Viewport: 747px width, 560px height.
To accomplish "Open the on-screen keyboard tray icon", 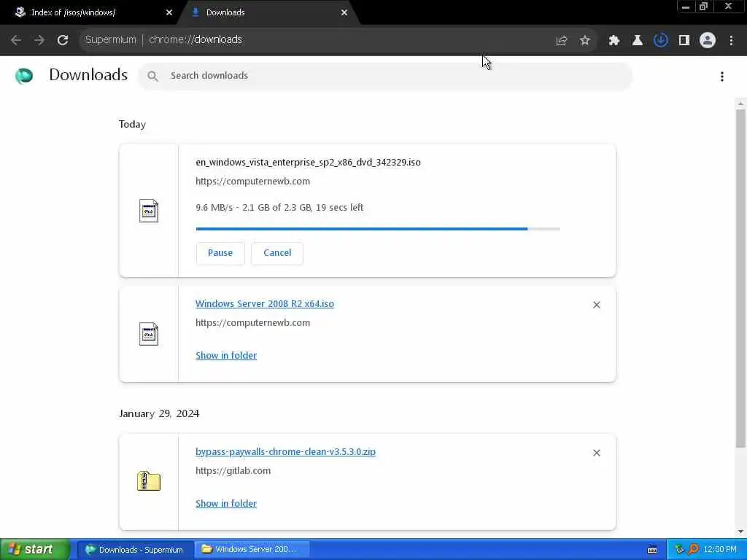I will [652, 550].
